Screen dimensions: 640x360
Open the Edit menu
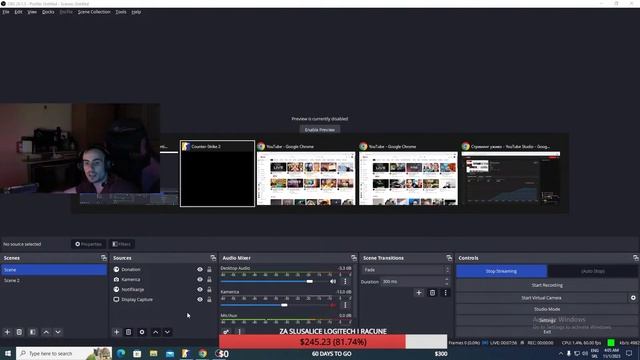tap(18, 12)
